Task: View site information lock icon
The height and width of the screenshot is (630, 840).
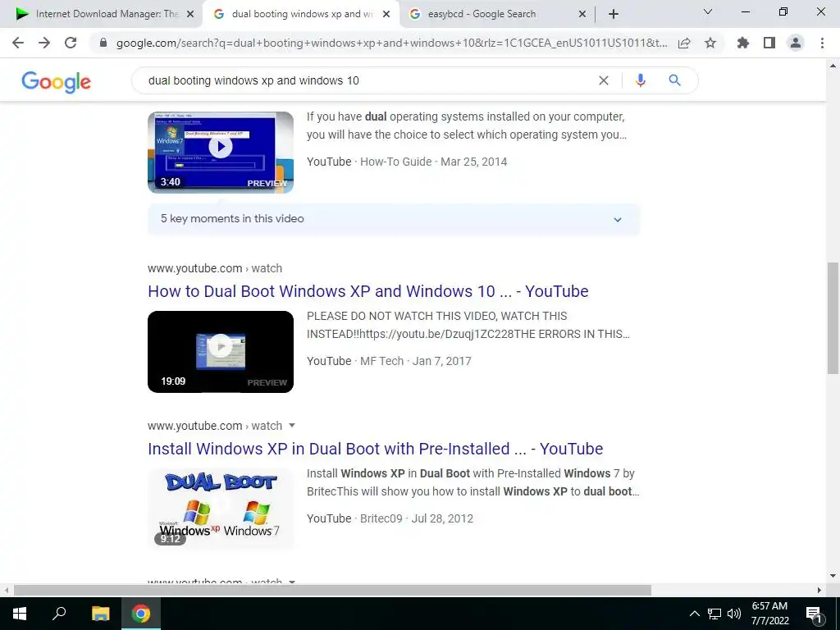Action: pyautogui.click(x=103, y=43)
